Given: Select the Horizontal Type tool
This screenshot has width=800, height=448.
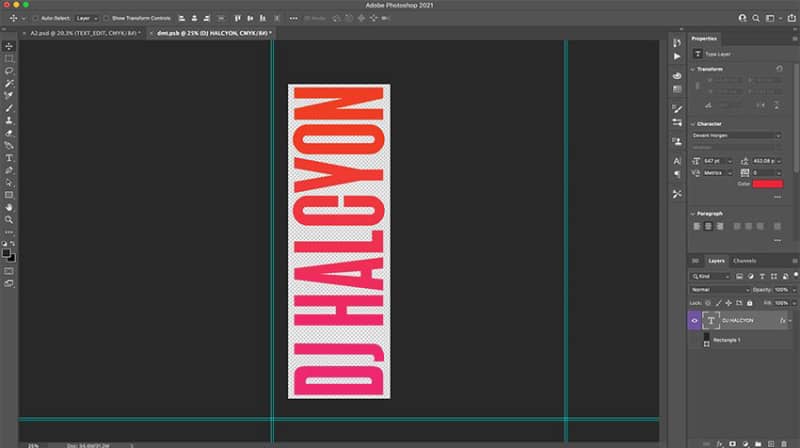Looking at the screenshot, I should [x=9, y=158].
